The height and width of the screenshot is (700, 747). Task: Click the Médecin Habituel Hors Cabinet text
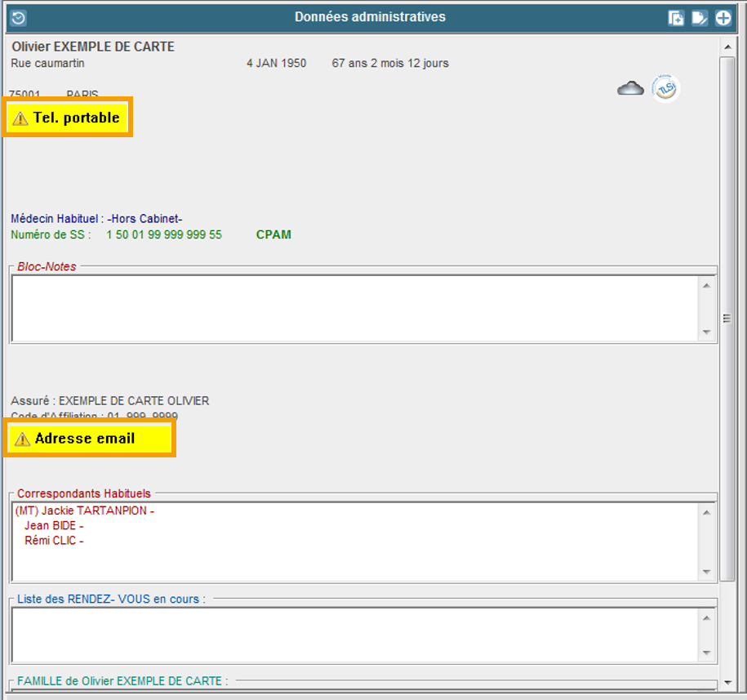click(96, 218)
